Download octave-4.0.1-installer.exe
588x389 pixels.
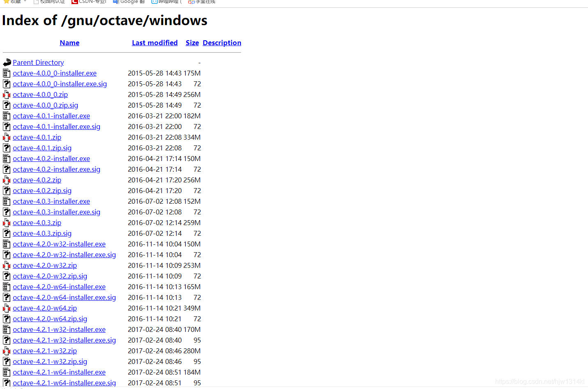pyautogui.click(x=51, y=116)
